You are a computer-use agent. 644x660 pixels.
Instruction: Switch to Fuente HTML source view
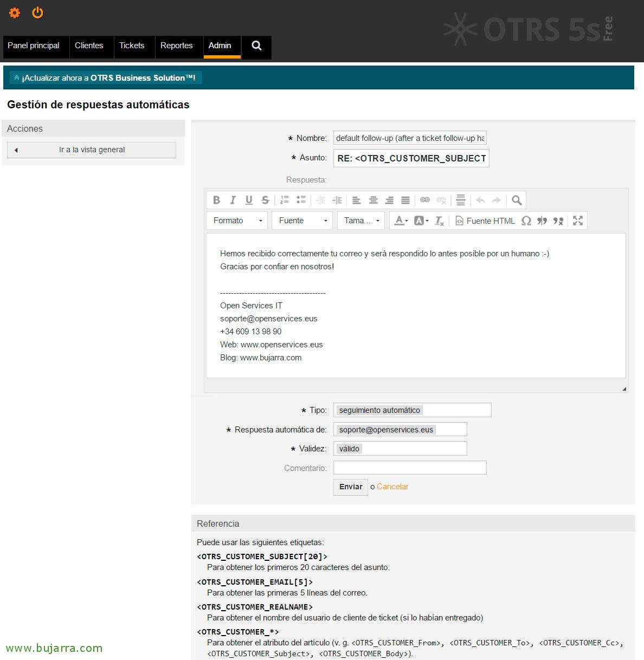pyautogui.click(x=485, y=221)
